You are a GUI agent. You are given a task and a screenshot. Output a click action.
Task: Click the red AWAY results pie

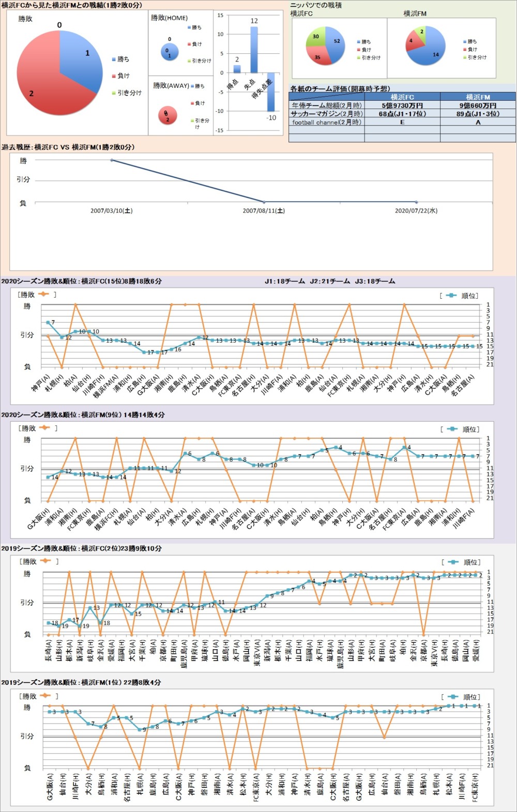(168, 116)
